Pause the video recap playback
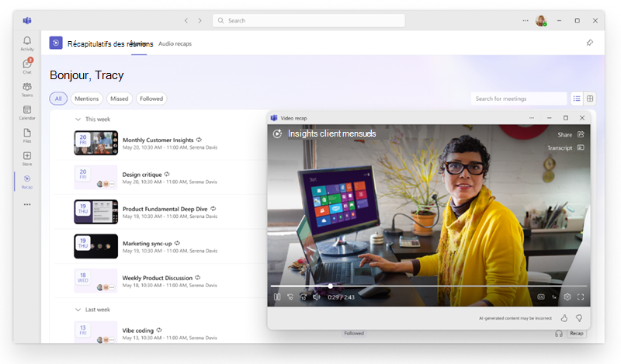The image size is (621, 364). click(x=277, y=297)
